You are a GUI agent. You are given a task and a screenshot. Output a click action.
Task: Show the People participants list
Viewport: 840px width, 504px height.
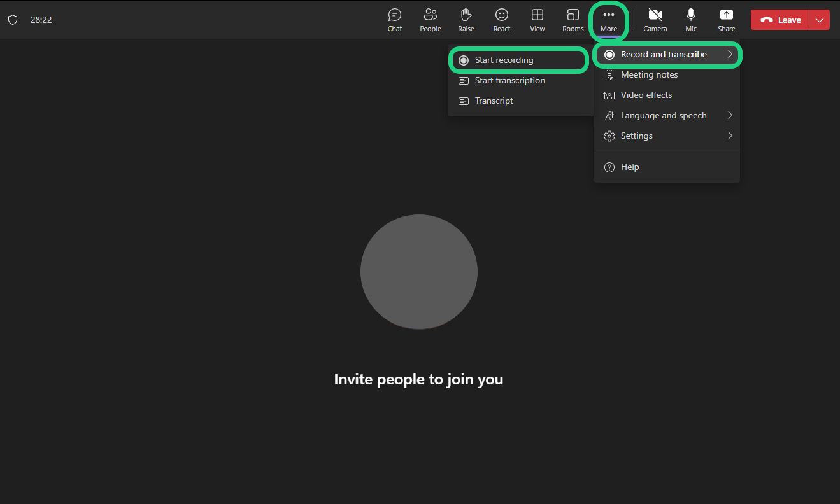tap(431, 20)
